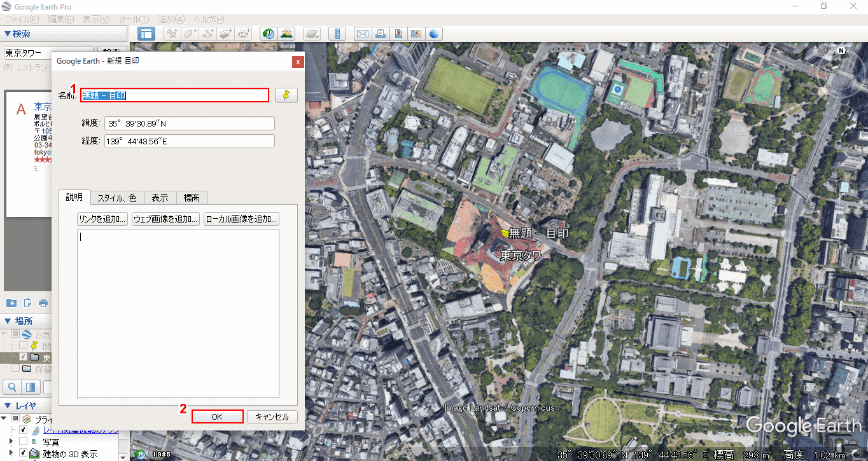Click the split-view button beside the magnifier
The height and width of the screenshot is (461, 868).
(x=30, y=387)
